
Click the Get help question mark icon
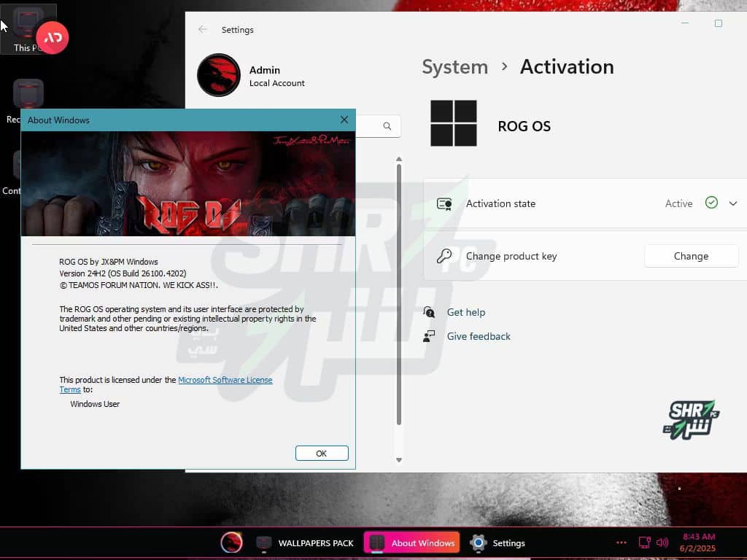tap(429, 312)
